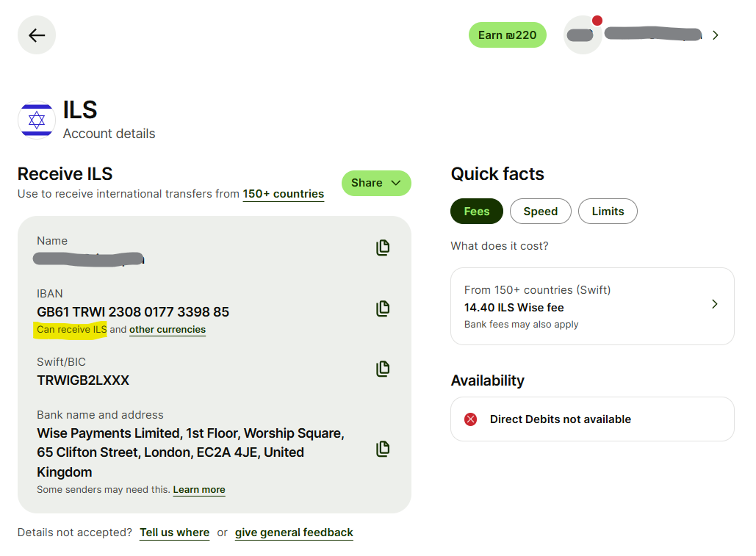The image size is (756, 556).
Task: Open the other currencies link
Action: tap(168, 330)
